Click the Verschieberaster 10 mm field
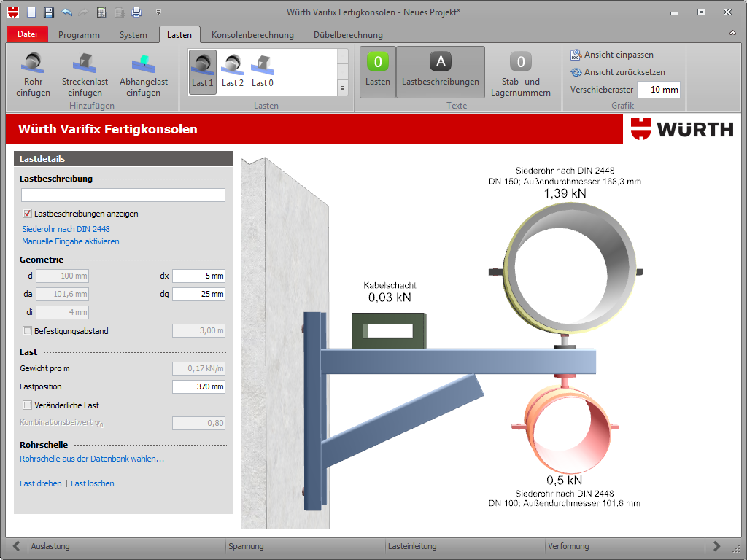 pyautogui.click(x=659, y=90)
